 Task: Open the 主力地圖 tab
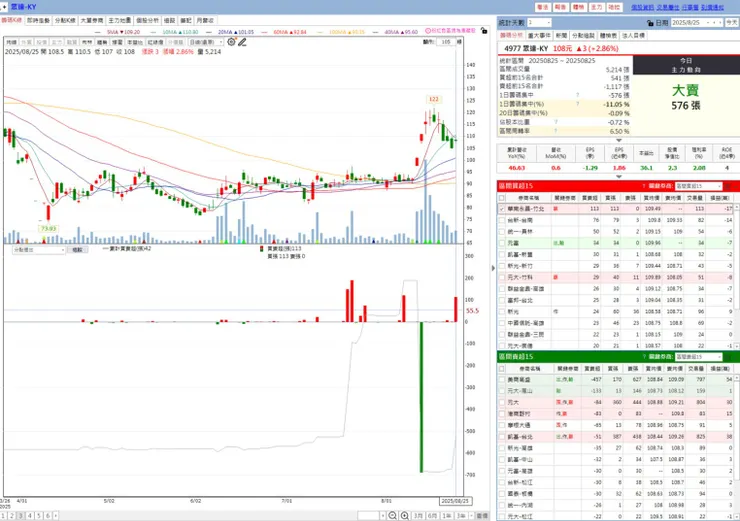click(119, 20)
